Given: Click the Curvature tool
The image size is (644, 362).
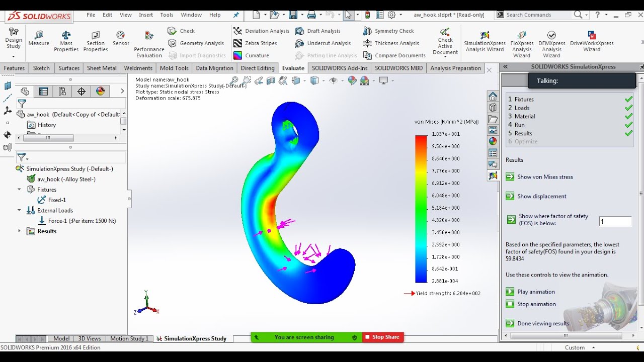Looking at the screenshot, I should click(x=252, y=55).
